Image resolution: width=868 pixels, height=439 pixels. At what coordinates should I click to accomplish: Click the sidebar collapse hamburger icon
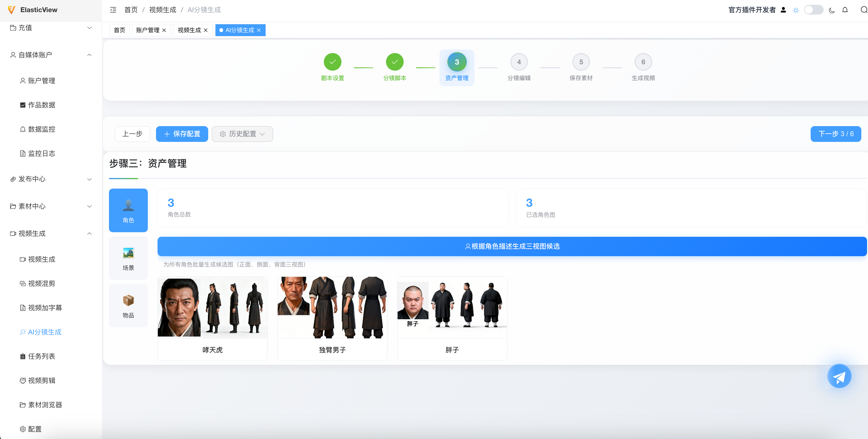pyautogui.click(x=113, y=10)
